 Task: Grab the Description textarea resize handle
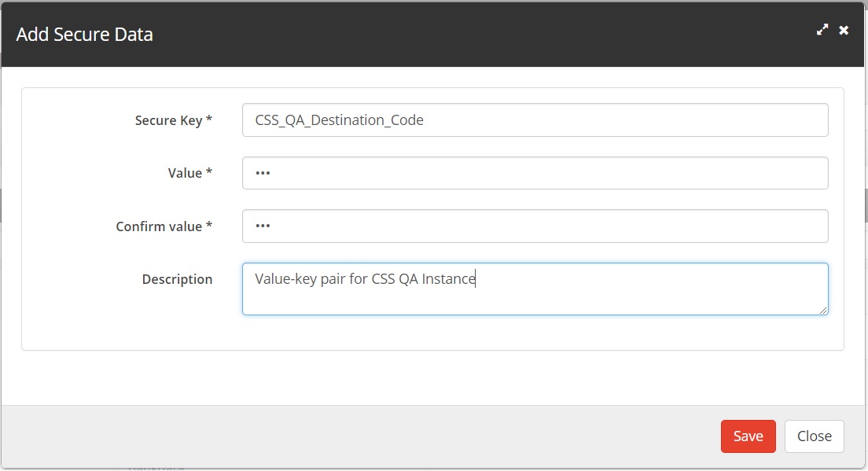(823, 311)
